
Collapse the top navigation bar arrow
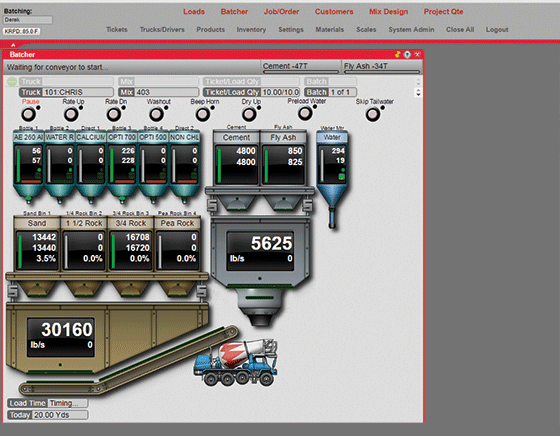[13, 45]
